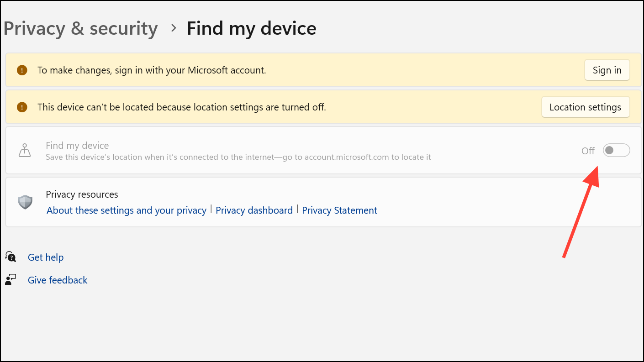Click the Microsoft account sign-in message text

(x=152, y=70)
